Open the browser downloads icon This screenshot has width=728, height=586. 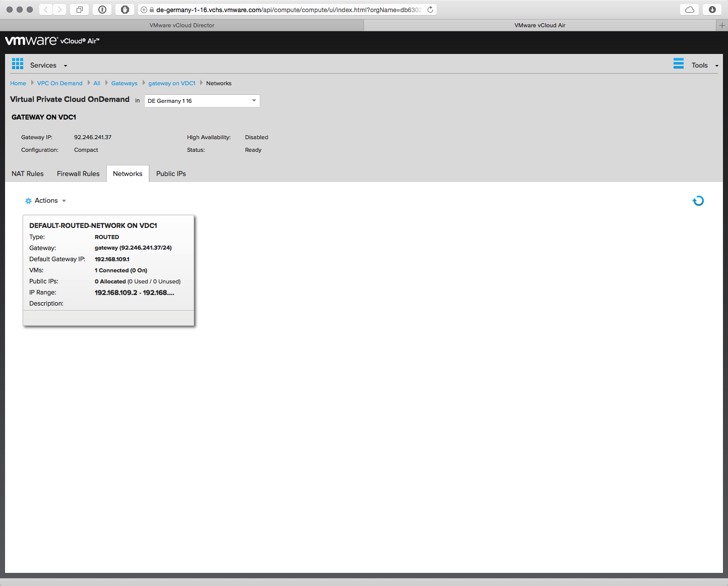click(x=712, y=10)
